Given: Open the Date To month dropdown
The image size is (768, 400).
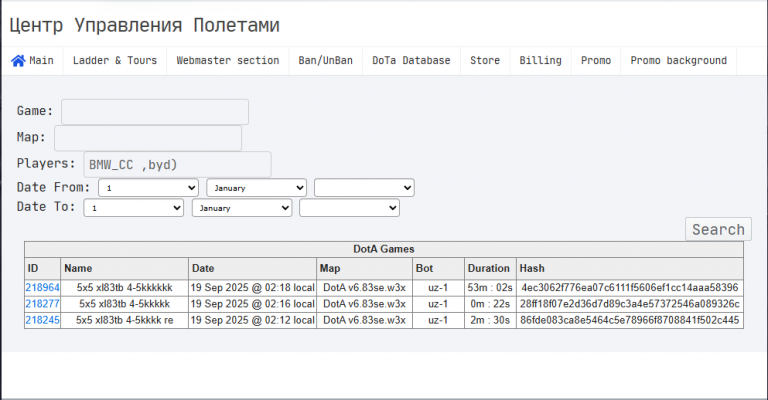Looking at the screenshot, I should pos(242,208).
